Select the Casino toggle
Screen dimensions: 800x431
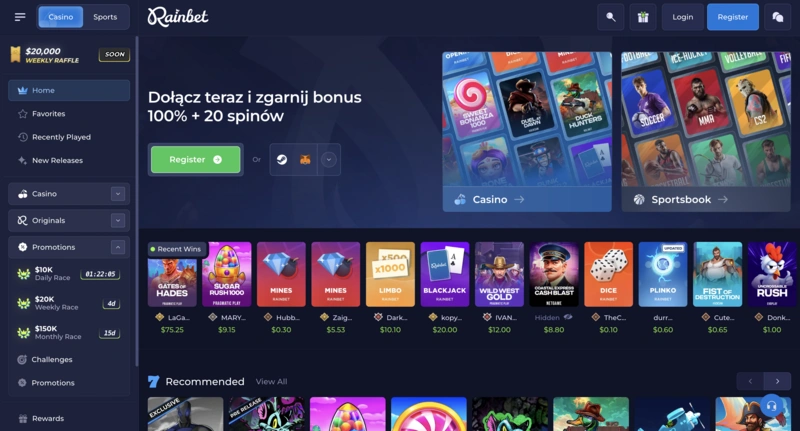61,17
